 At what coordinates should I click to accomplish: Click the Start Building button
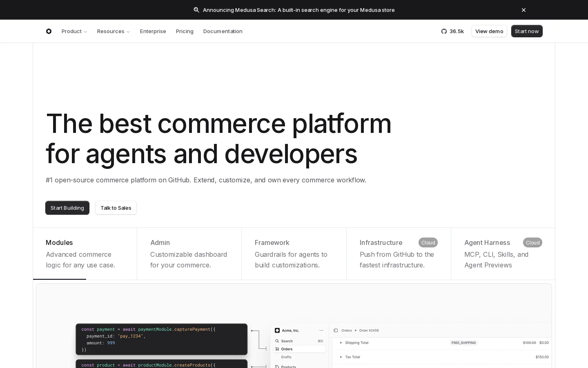point(67,208)
